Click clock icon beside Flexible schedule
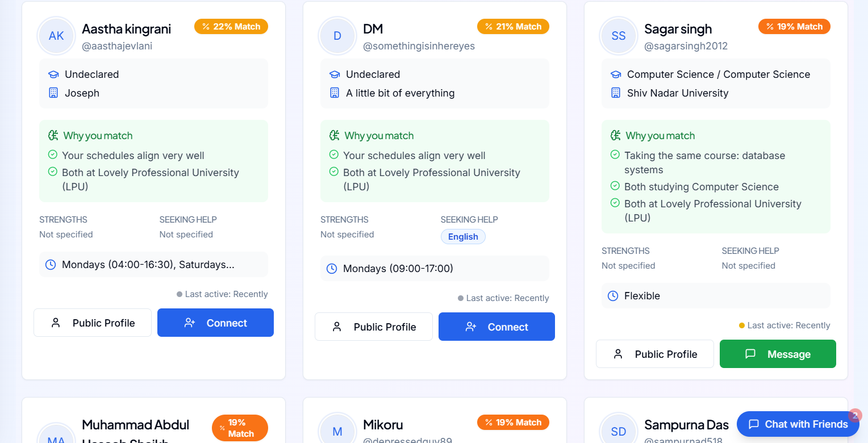The image size is (868, 443). tap(613, 296)
